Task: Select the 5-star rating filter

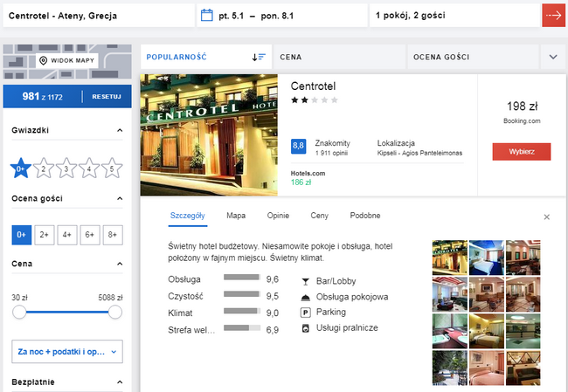Action: [x=111, y=168]
